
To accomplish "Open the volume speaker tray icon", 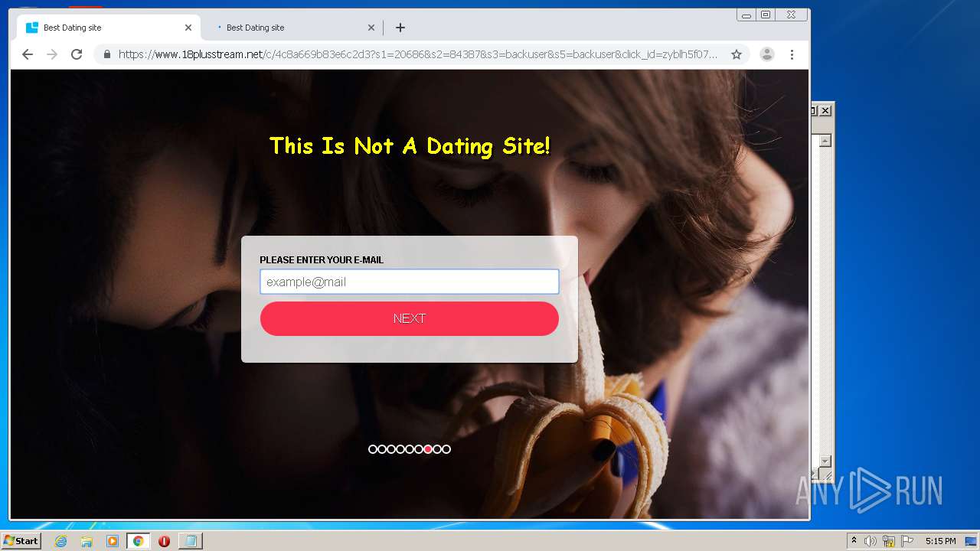I will pyautogui.click(x=871, y=541).
